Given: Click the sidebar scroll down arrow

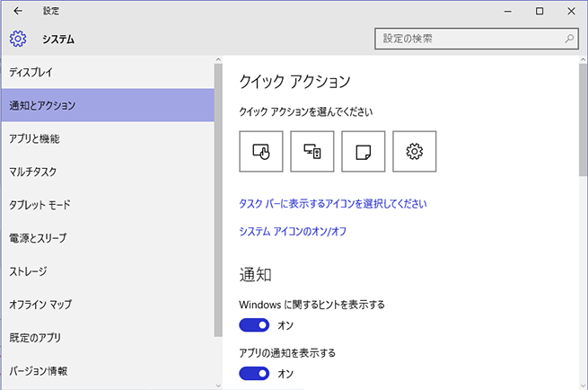Looking at the screenshot, I should 218,386.
